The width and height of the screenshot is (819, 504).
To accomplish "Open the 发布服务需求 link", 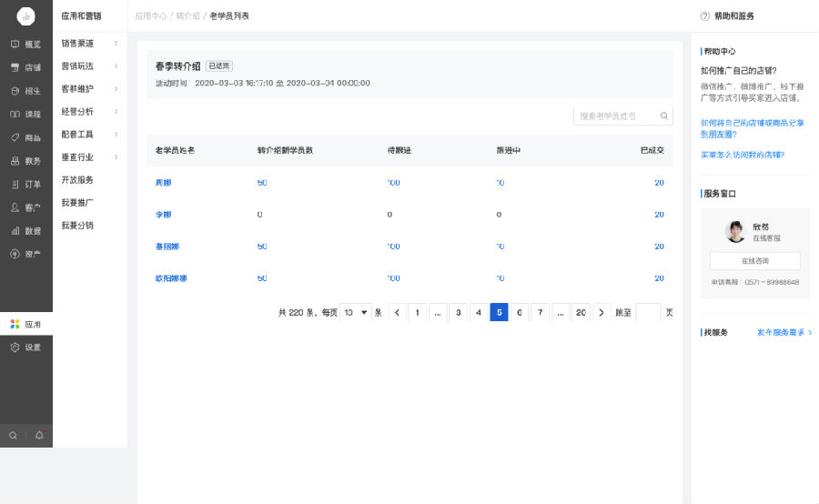I will [x=784, y=332].
